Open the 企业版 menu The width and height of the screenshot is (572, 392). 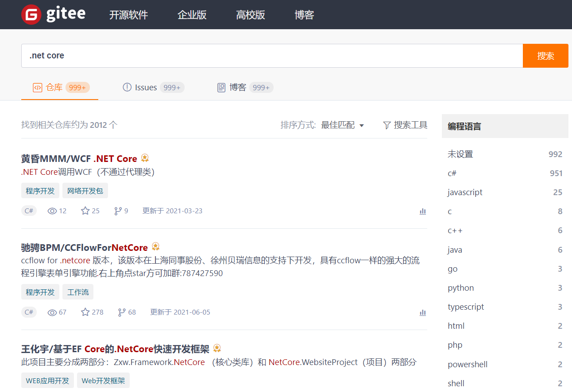coord(192,15)
